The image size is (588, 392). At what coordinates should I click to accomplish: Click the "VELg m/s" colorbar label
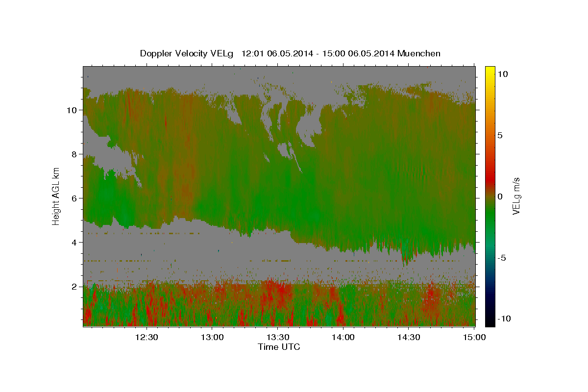point(516,196)
